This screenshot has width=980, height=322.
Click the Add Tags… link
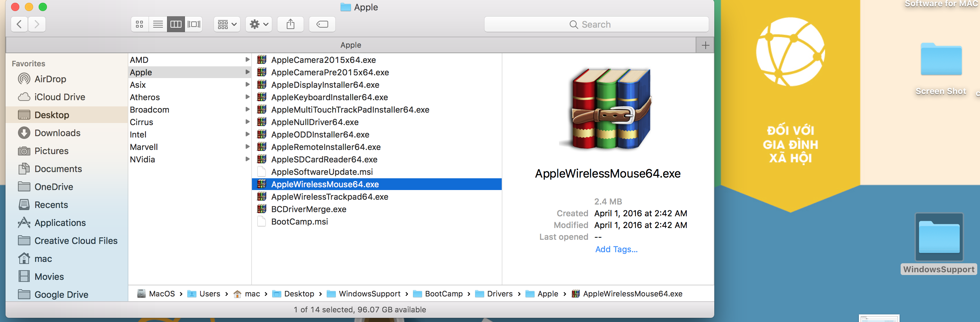(x=616, y=249)
